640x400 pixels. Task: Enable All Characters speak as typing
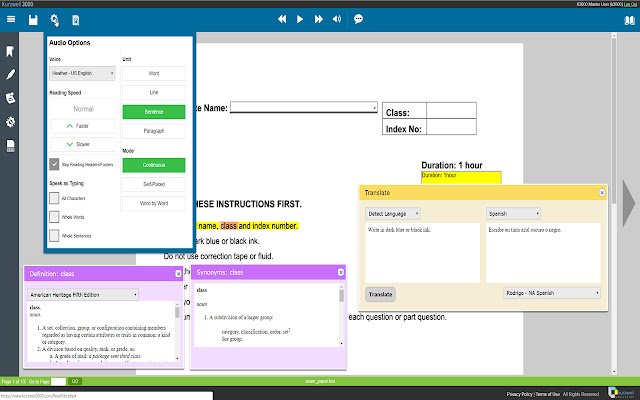[54, 198]
